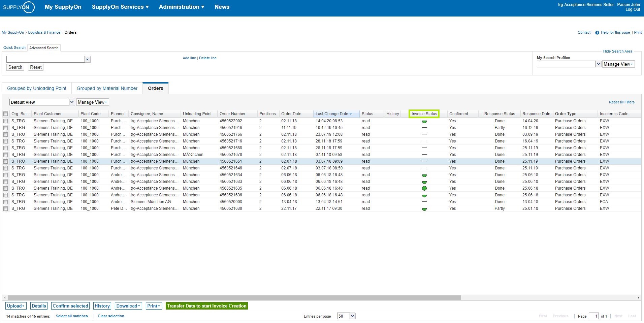This screenshot has width=644, height=323.
Task: Click Clear selection link
Action: (111, 316)
